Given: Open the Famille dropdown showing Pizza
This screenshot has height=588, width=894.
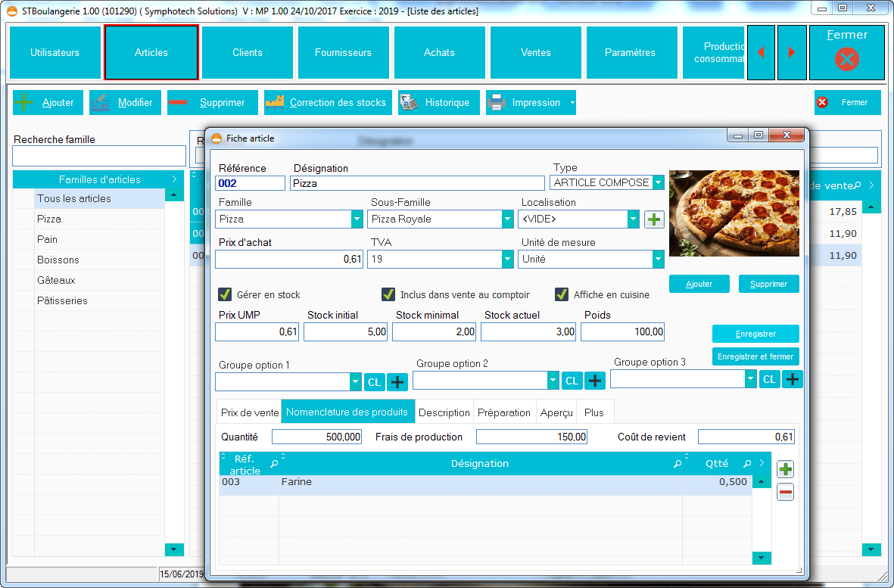Looking at the screenshot, I should click(357, 219).
